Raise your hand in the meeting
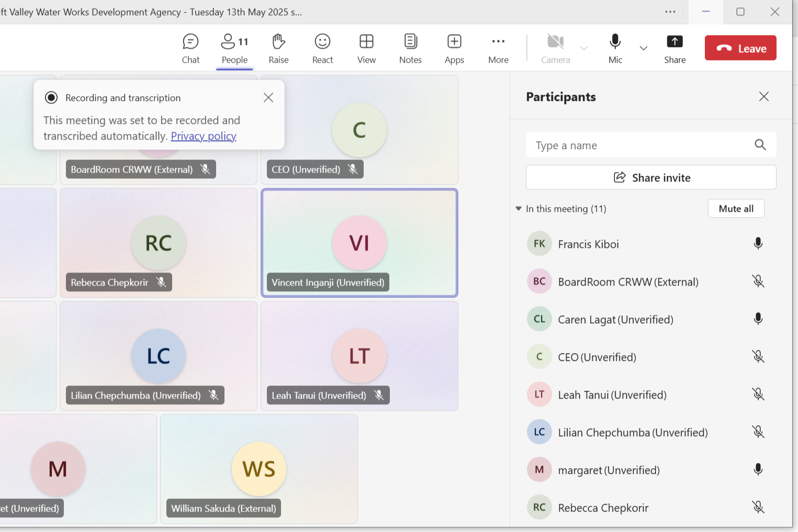Image resolution: width=798 pixels, height=532 pixels. 278,48
